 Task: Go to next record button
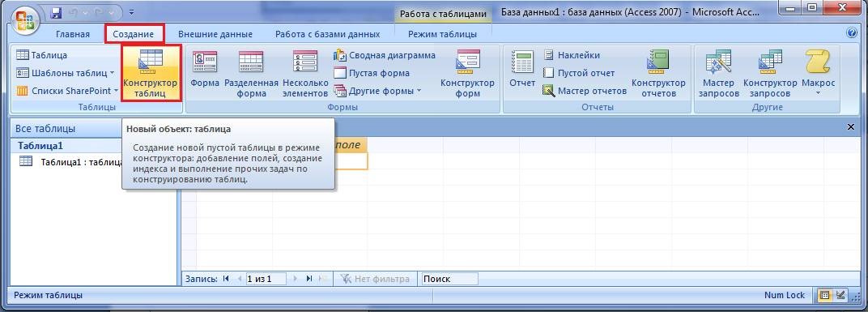coord(296,279)
